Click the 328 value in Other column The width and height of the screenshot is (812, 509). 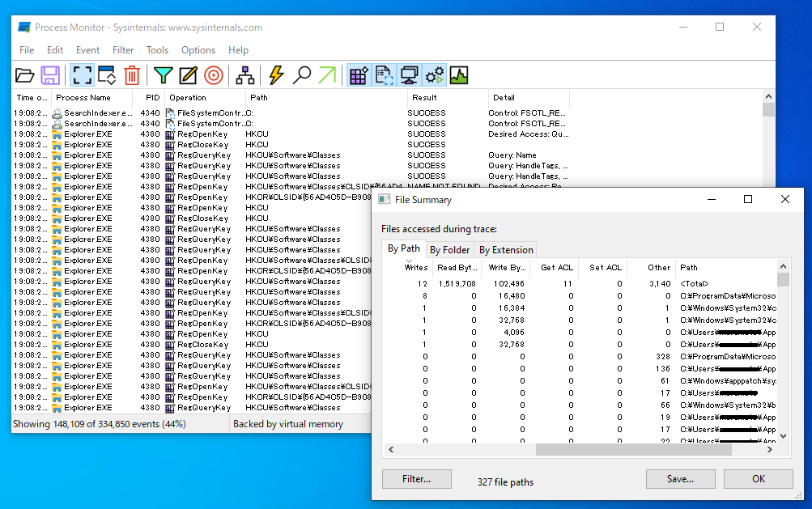(x=663, y=357)
